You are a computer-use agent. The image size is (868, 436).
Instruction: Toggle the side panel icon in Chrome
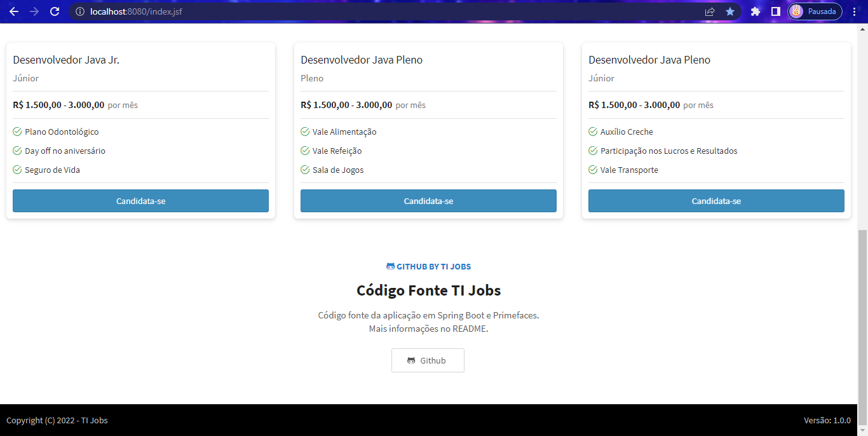776,11
